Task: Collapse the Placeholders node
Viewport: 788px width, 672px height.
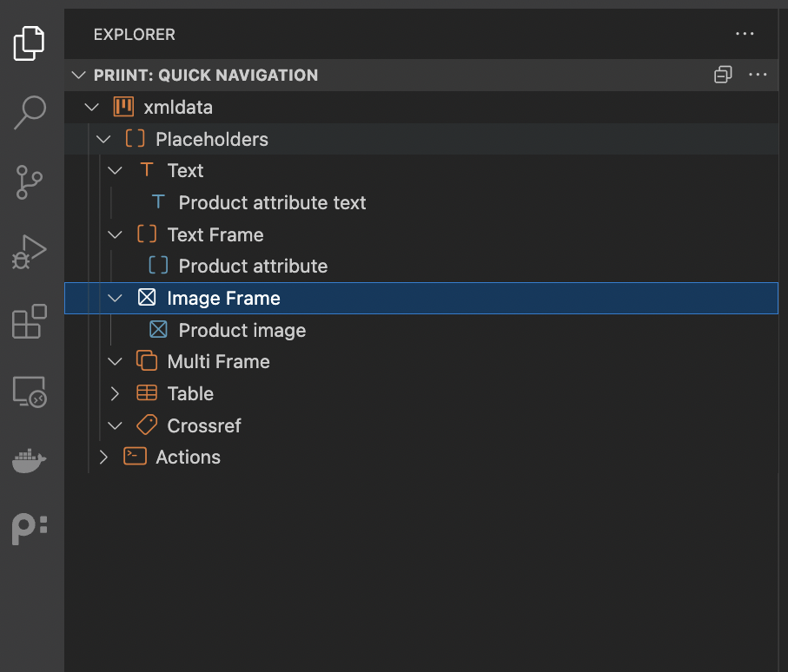Action: point(103,139)
